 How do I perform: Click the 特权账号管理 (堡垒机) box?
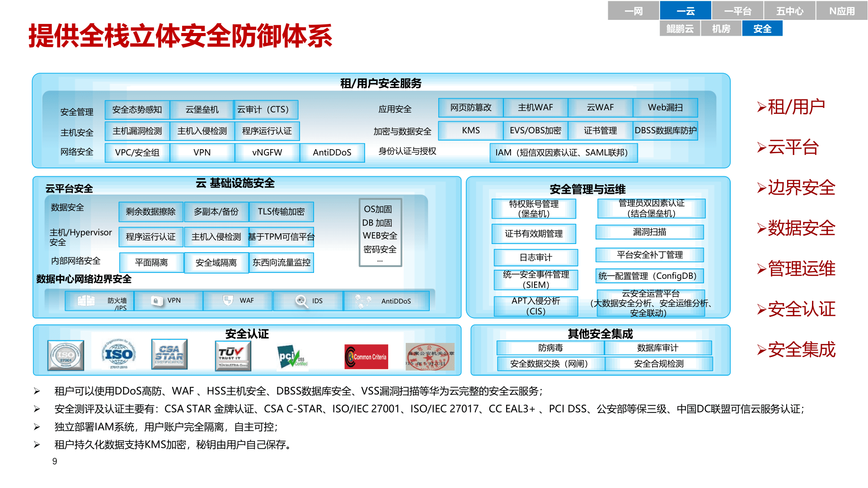point(534,209)
